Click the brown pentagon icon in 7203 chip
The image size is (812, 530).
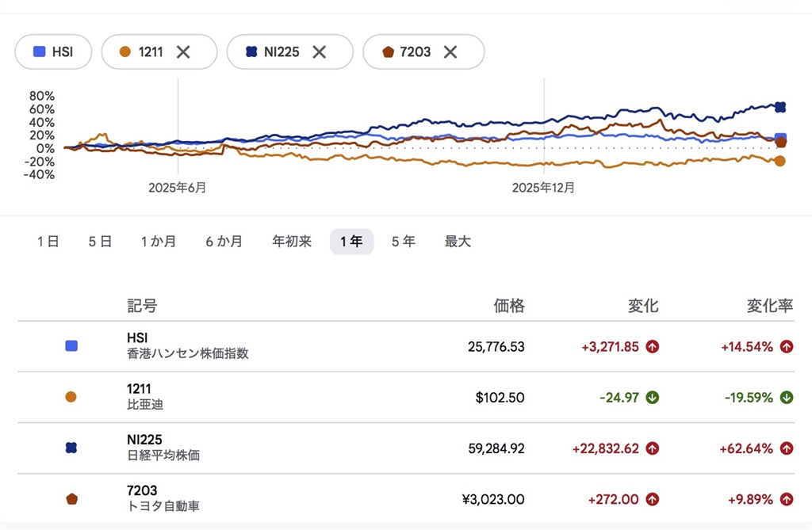tap(388, 51)
